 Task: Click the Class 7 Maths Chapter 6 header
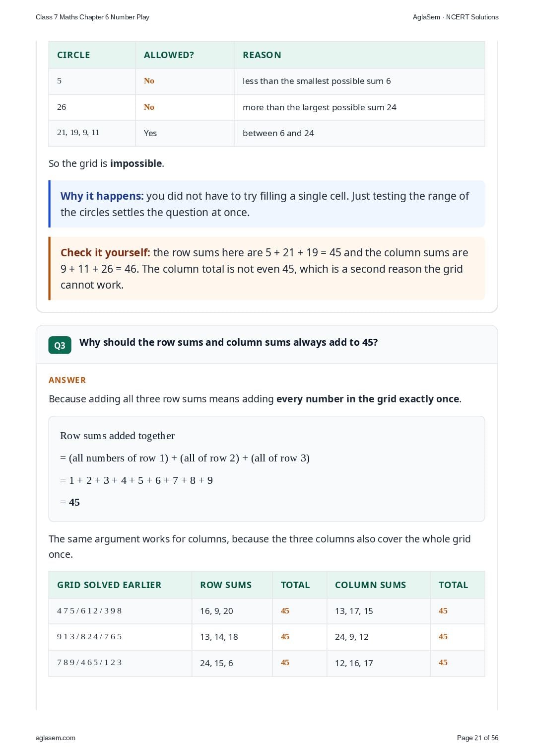(92, 17)
